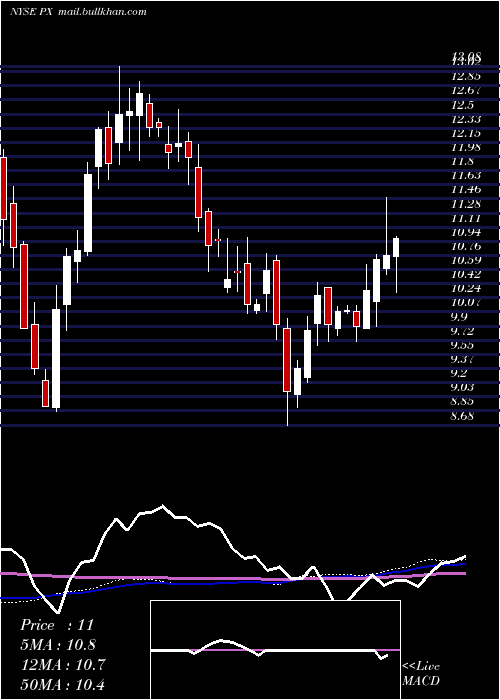Click the 10.42 price axis label
This screenshot has height=700, width=500.
(x=466, y=275)
